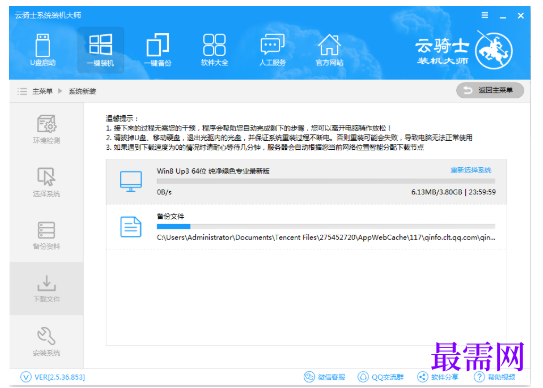Open the 软件大全 software collection icon
Screen dimensions: 543x388
[x=214, y=50]
